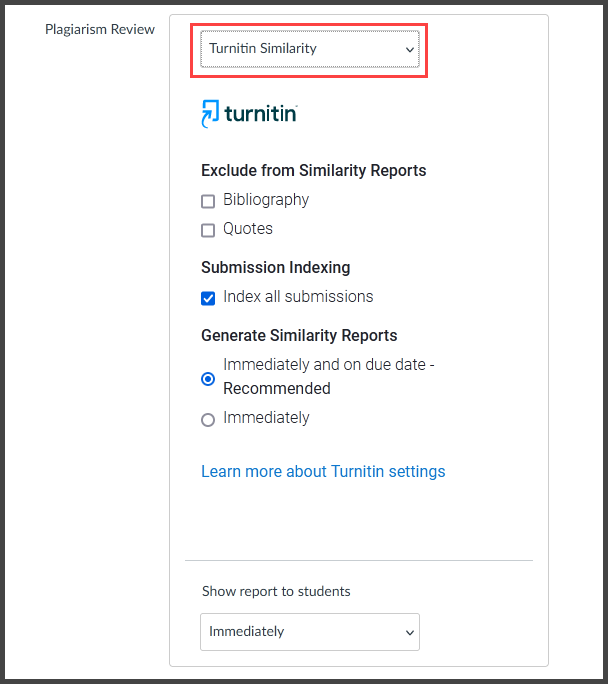Click the Turnitin logo
Screen dimensions: 608x684
[249, 114]
